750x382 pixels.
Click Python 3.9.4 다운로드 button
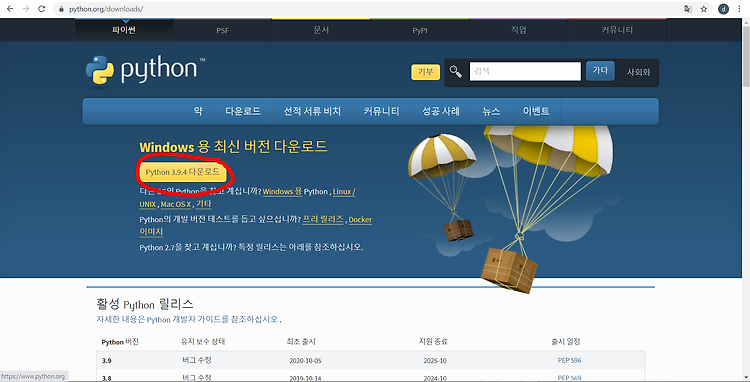click(x=183, y=172)
